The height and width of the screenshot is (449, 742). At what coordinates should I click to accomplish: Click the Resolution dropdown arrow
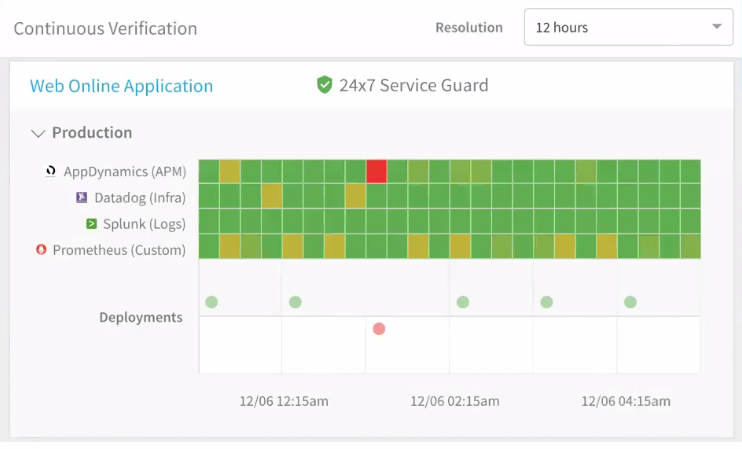[717, 26]
